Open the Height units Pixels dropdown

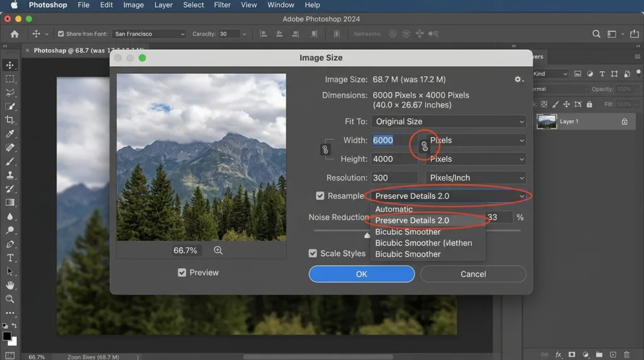(476, 159)
